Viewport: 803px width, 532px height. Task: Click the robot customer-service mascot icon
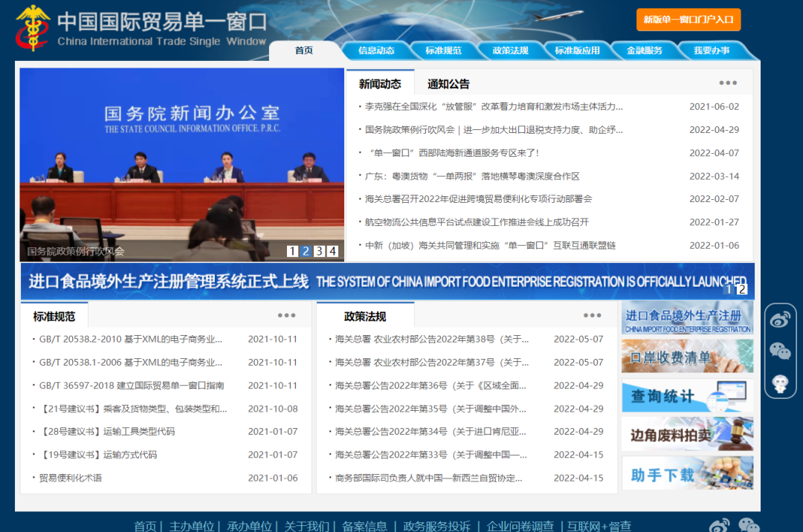[779, 383]
